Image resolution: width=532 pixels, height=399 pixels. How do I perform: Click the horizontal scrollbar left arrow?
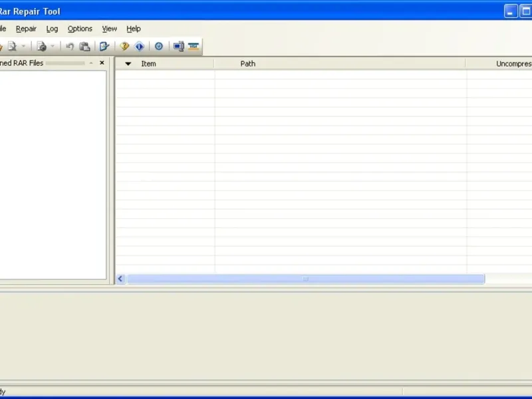tap(120, 279)
